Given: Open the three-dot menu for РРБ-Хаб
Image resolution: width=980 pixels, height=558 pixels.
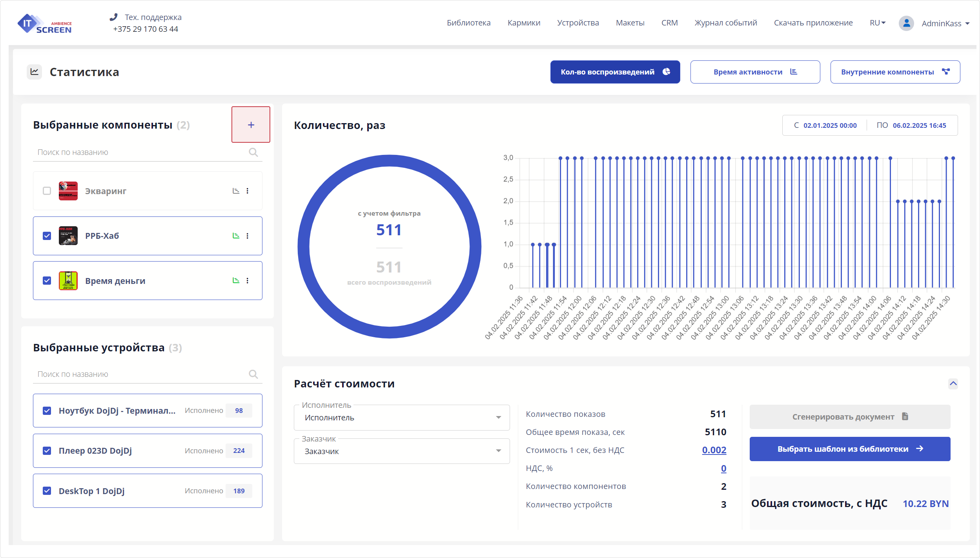Looking at the screenshot, I should tap(248, 236).
